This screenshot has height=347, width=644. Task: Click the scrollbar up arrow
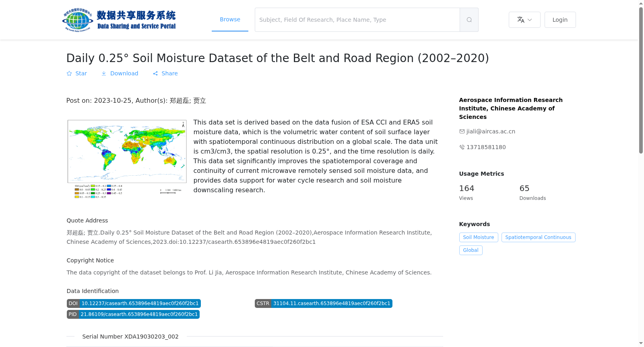[641, 3]
